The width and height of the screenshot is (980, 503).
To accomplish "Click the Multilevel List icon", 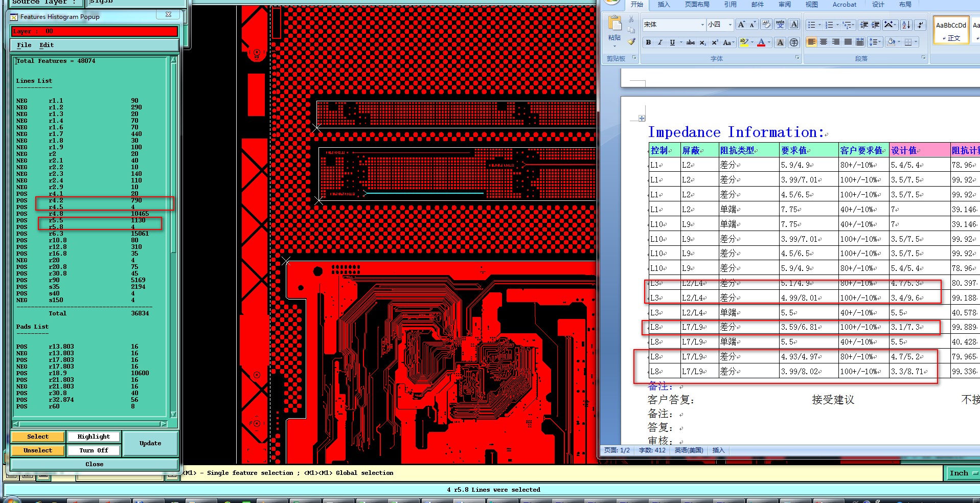I will click(x=848, y=25).
